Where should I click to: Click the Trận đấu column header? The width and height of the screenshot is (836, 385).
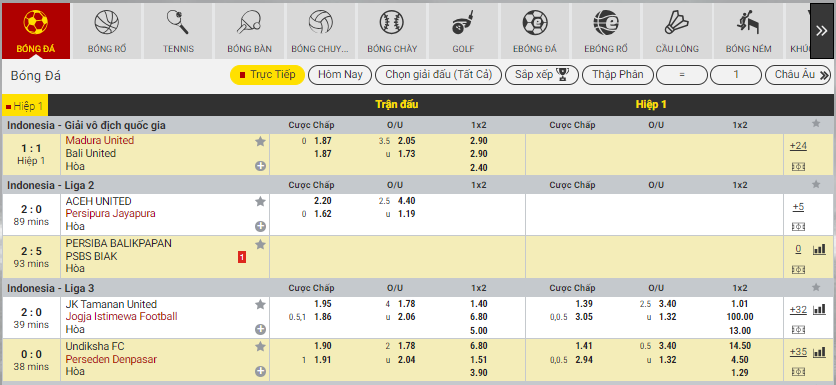(x=396, y=105)
